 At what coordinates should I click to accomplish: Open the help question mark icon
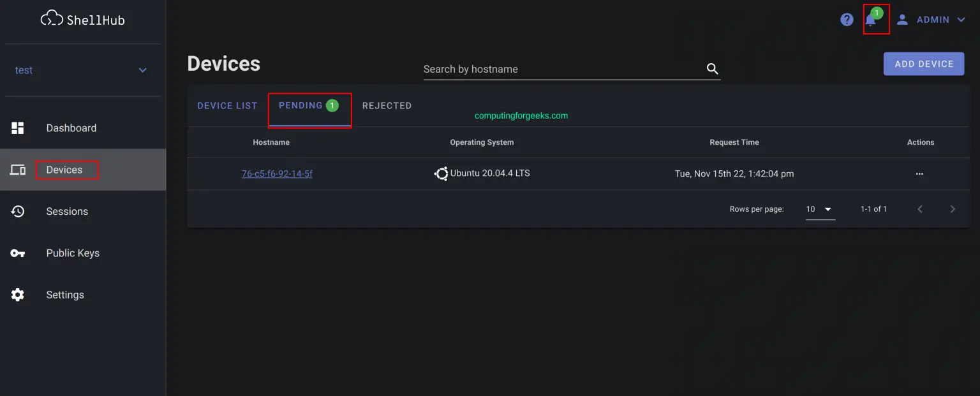point(847,20)
